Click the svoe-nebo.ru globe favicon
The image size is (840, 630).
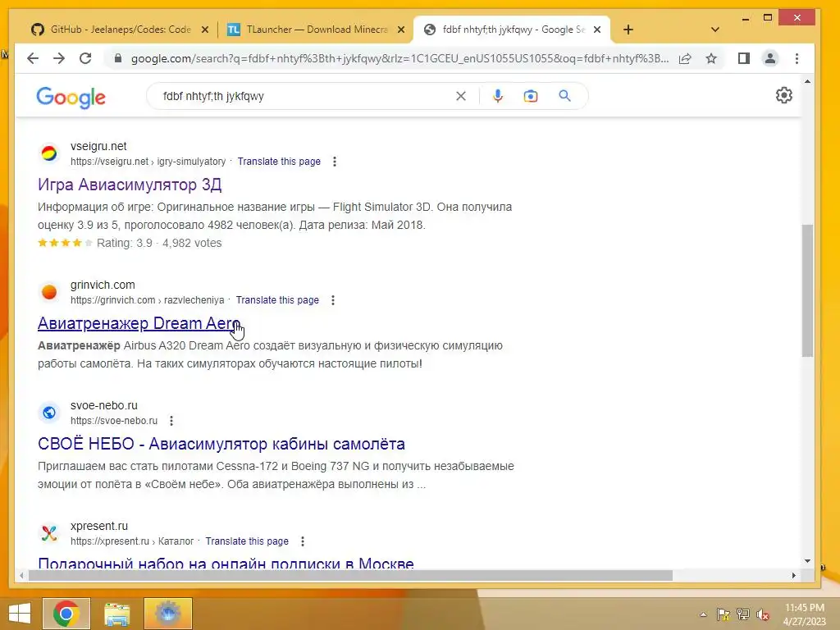(49, 413)
